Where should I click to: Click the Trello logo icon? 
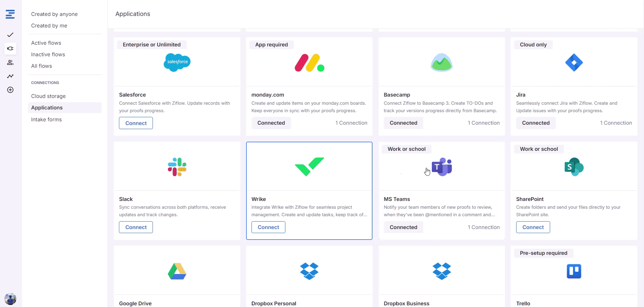pyautogui.click(x=574, y=271)
